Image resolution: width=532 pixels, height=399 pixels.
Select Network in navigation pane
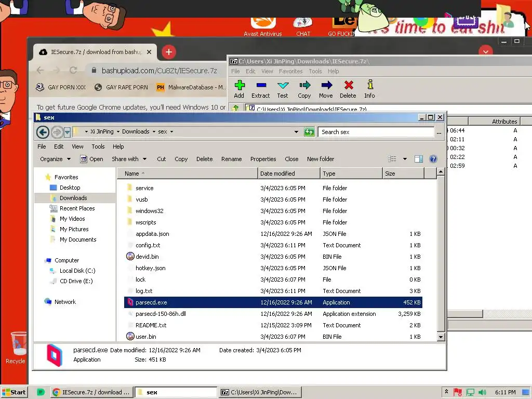[x=65, y=302]
